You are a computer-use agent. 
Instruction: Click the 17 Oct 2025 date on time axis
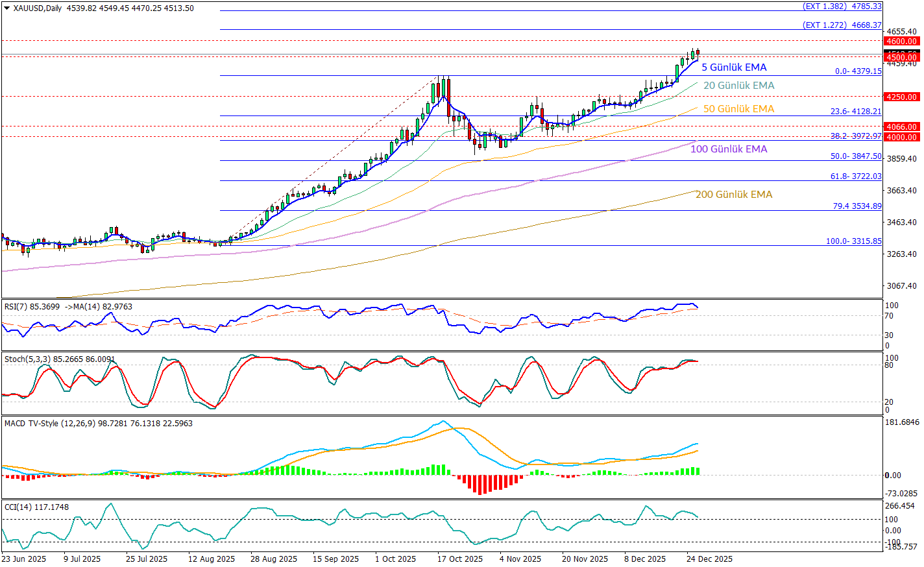pyautogui.click(x=459, y=559)
